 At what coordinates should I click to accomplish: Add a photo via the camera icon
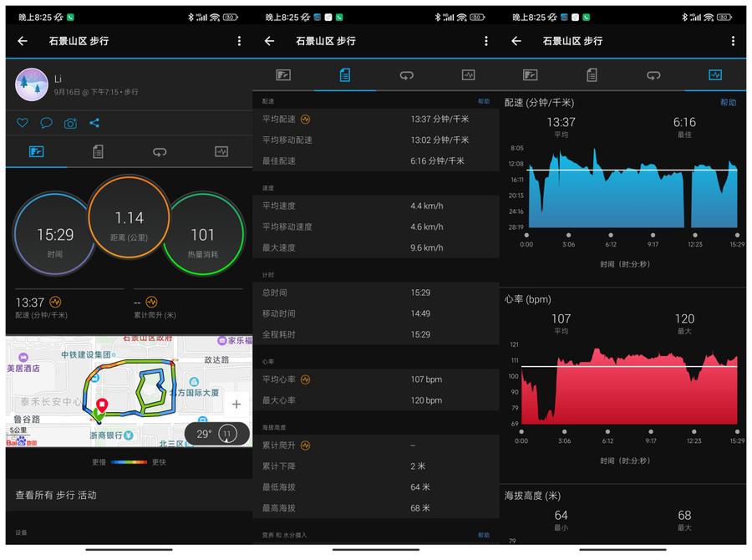69,122
